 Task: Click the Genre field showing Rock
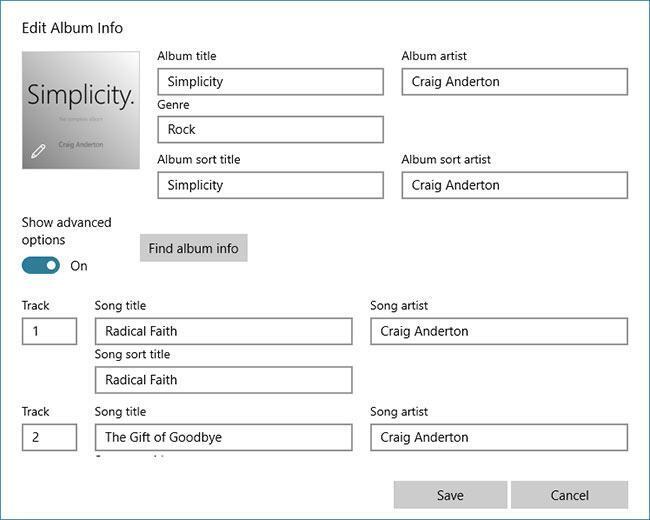pos(270,129)
